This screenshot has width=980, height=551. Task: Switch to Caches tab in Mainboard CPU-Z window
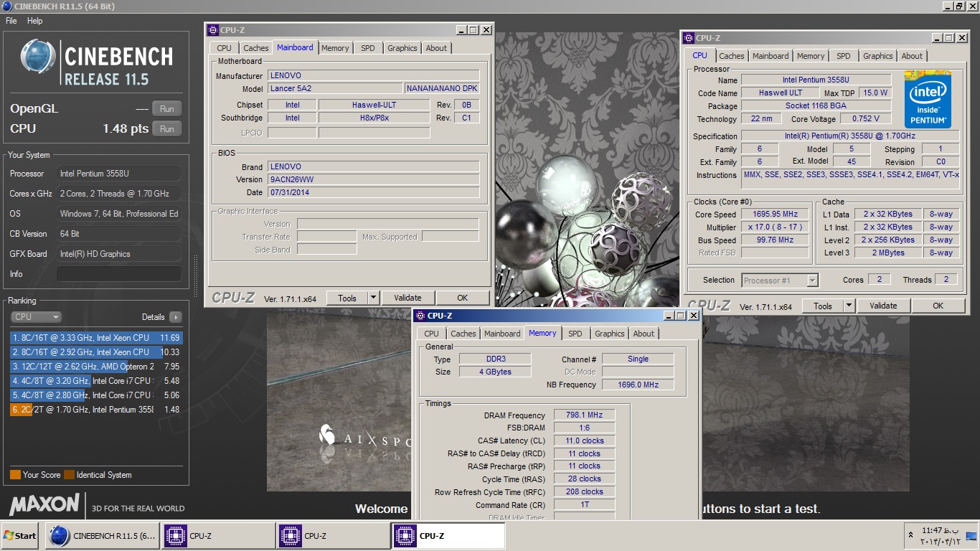coord(256,48)
